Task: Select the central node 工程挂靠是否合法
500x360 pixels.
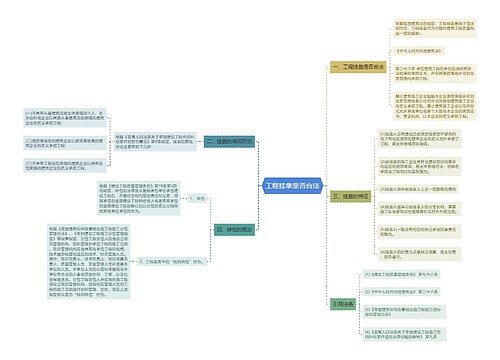Action: click(x=292, y=186)
